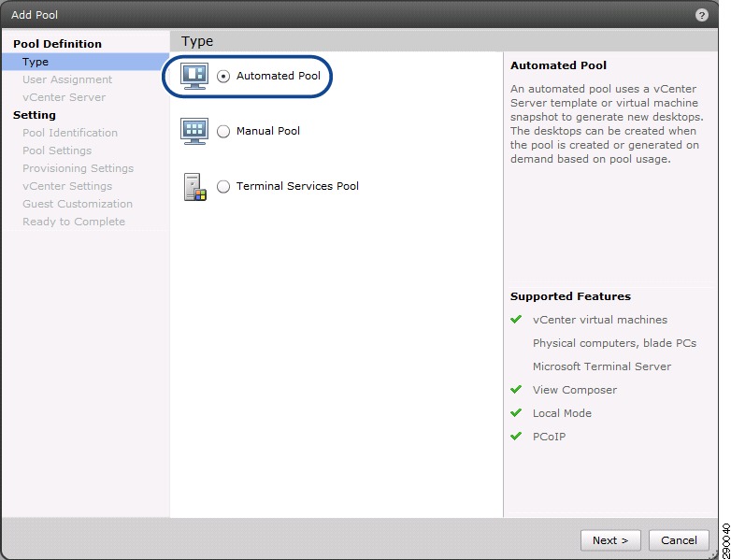Open the User Assignment step
Viewport: 731px width, 560px height.
67,79
